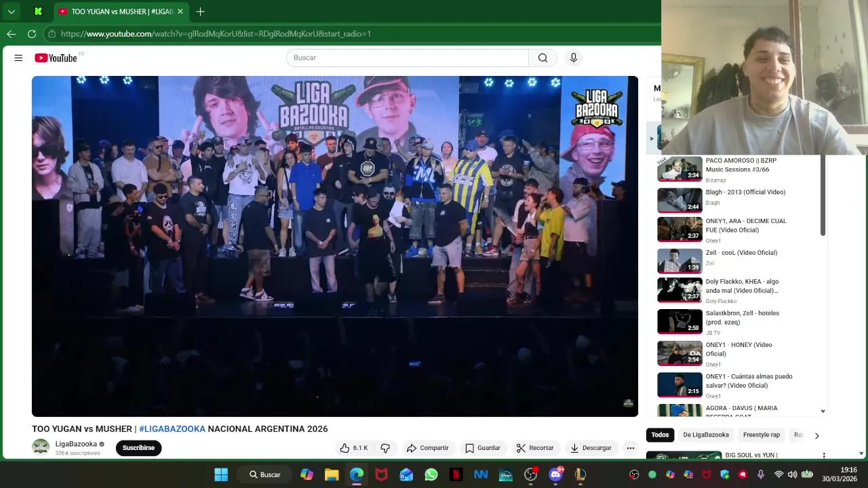Open ONEY1, ARA - DECIME CUAL FUE video

pos(746,226)
